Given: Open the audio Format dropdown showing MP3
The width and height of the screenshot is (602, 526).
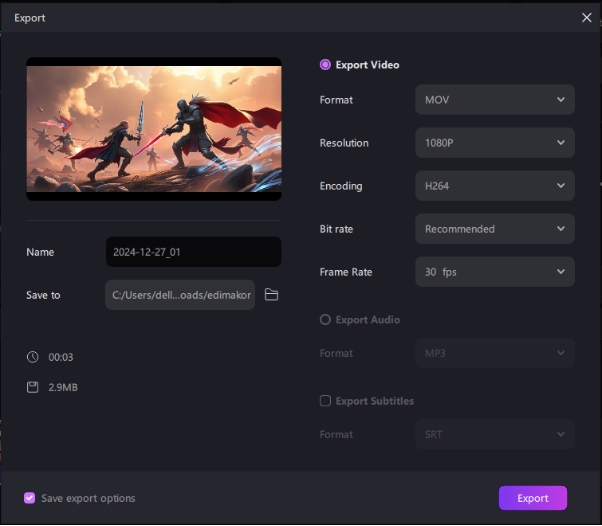Looking at the screenshot, I should tap(494, 353).
